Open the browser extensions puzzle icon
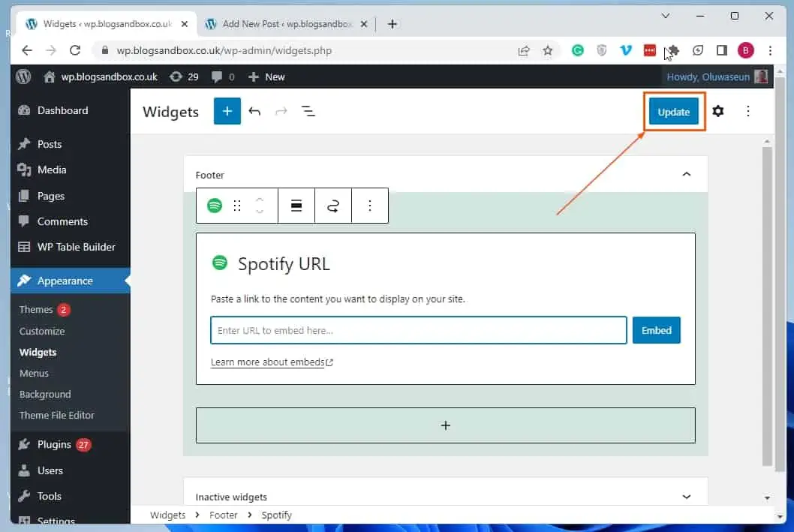The width and height of the screenshot is (794, 532). coord(673,50)
